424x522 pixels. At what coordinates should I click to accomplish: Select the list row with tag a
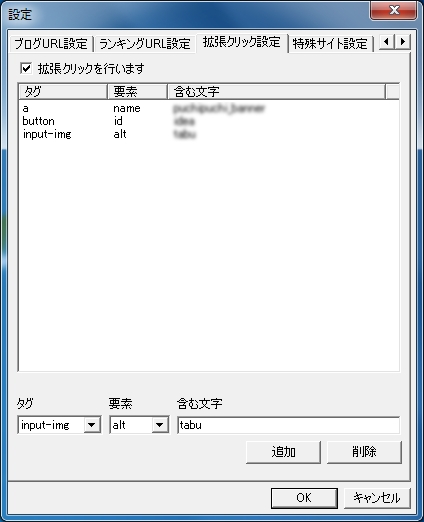pyautogui.click(x=209, y=108)
